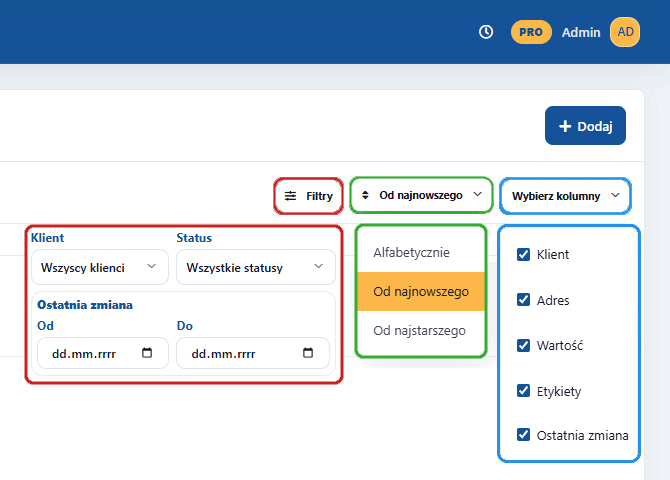
Task: Uncheck the Adres column checkbox
Action: 523,300
